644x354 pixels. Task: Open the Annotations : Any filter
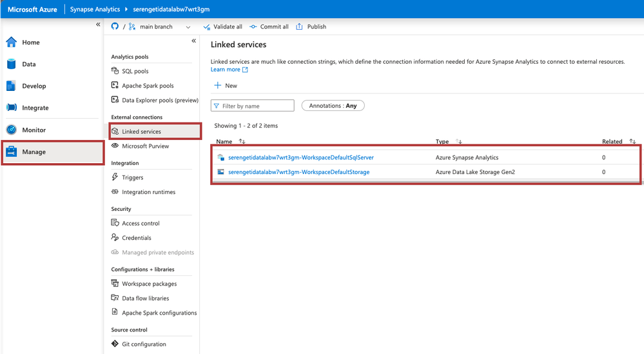[x=333, y=106]
